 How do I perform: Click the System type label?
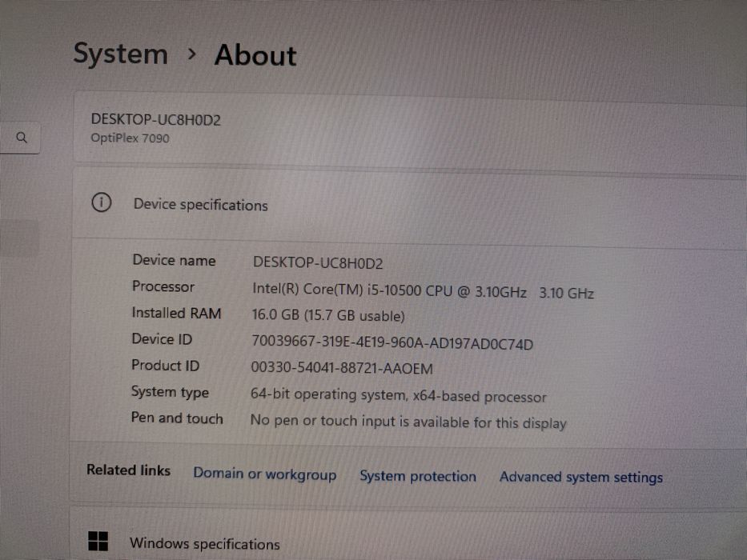tap(170, 392)
